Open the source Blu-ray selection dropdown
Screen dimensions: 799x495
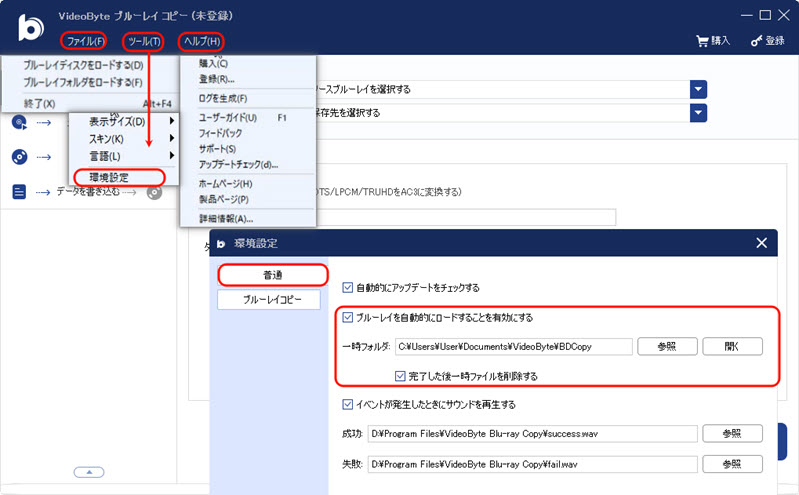(698, 89)
